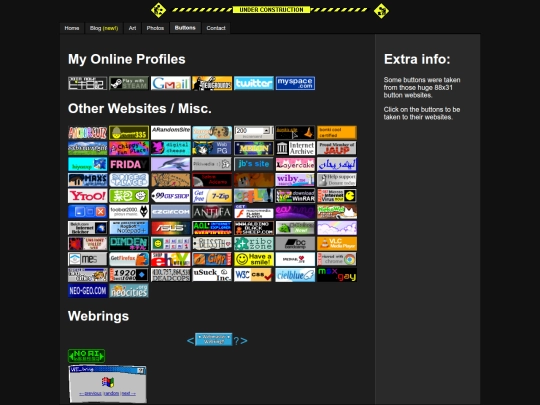Open the Digital Cheese button

pyautogui.click(x=170, y=148)
